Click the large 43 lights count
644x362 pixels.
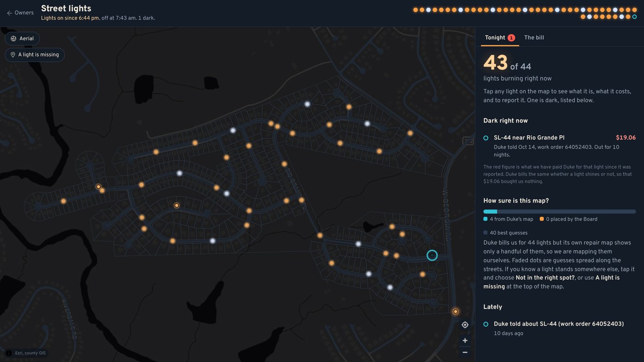[x=495, y=63]
